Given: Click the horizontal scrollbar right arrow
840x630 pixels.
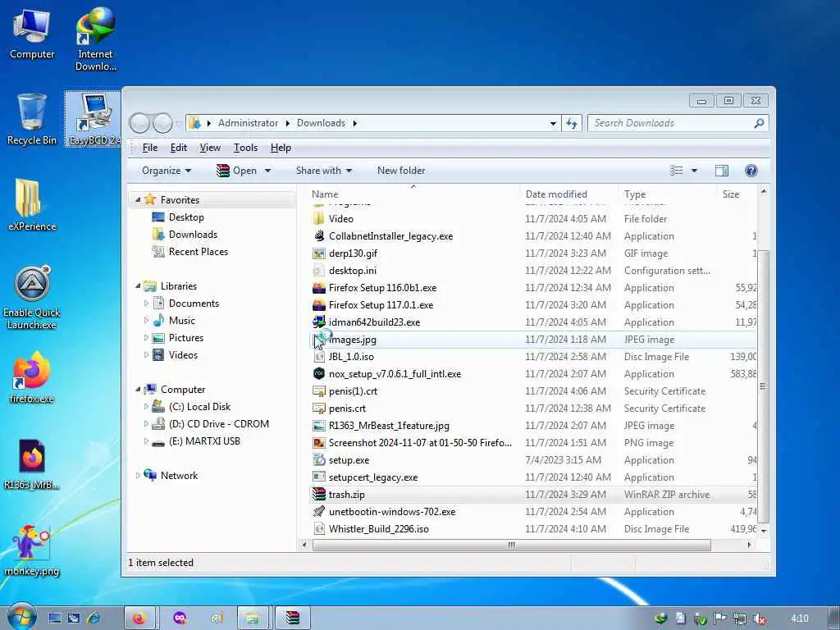Looking at the screenshot, I should (x=749, y=545).
